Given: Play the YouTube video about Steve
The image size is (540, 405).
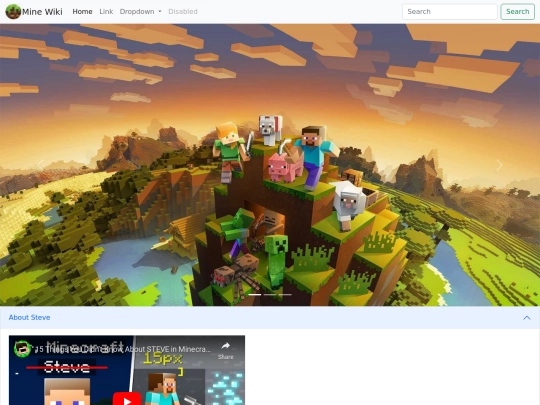Looking at the screenshot, I should [x=127, y=399].
